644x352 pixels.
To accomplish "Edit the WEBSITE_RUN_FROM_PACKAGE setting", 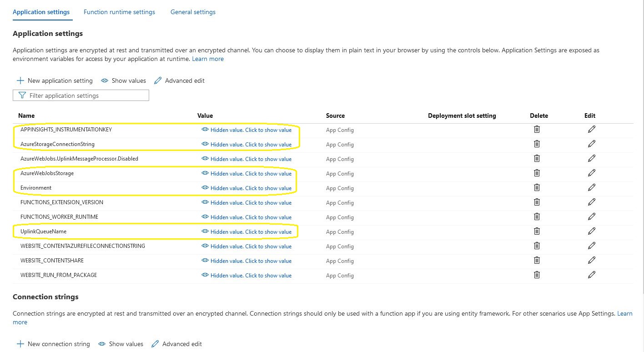I will coord(592,275).
